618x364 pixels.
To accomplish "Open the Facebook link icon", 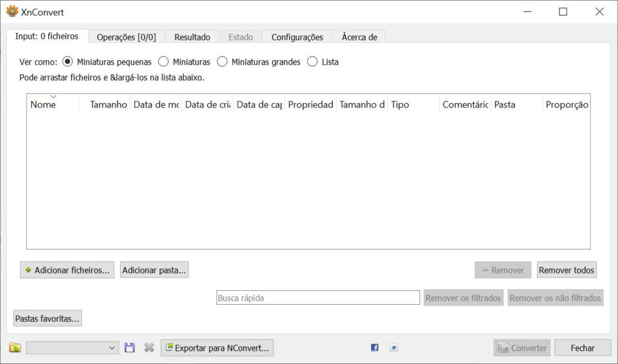I will click(x=375, y=348).
